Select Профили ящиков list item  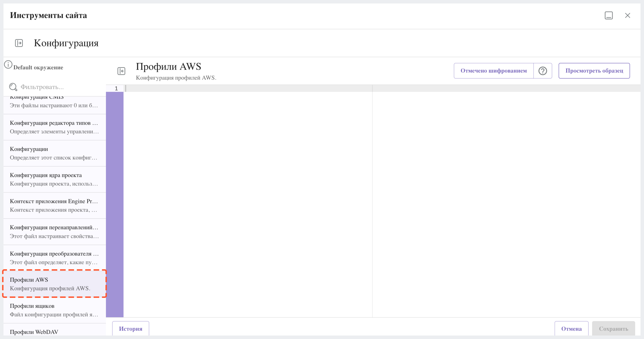pos(55,310)
